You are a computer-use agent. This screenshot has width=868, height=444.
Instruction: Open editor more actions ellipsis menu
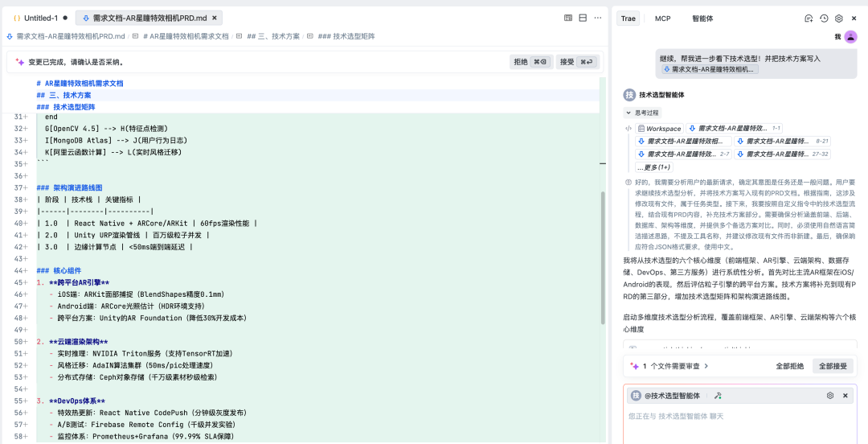click(x=597, y=18)
